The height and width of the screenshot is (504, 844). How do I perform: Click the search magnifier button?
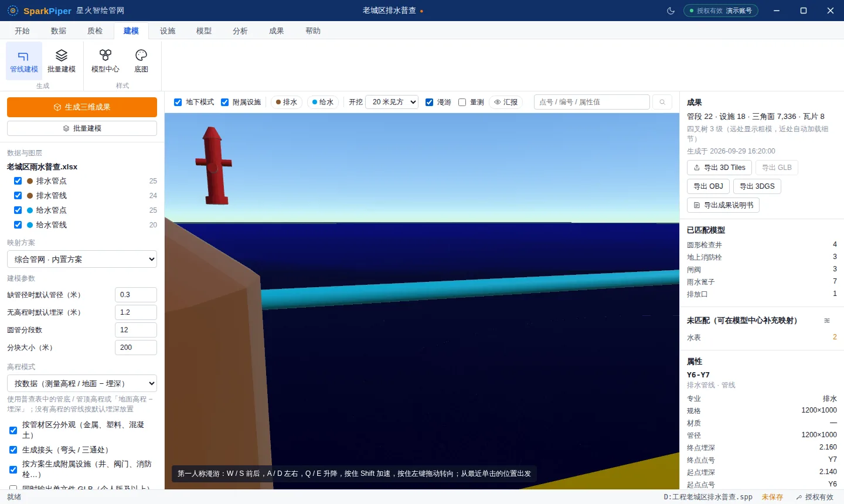pos(662,102)
